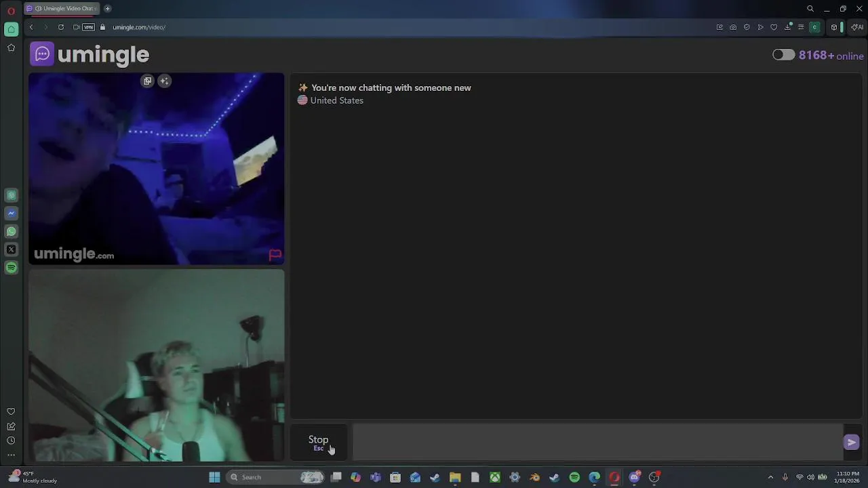Open Spotify from the taskbar
This screenshot has height=488, width=868.
(x=574, y=477)
